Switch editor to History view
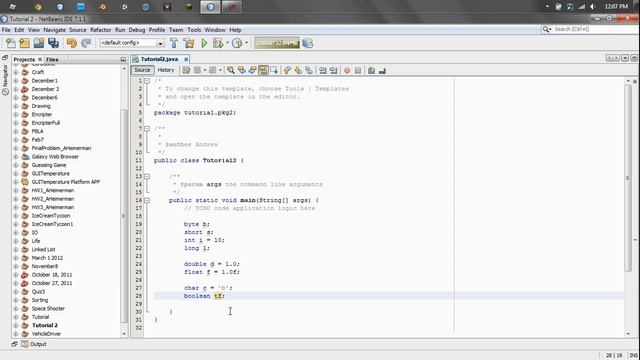Viewport: 640px width, 360px height. [166, 70]
